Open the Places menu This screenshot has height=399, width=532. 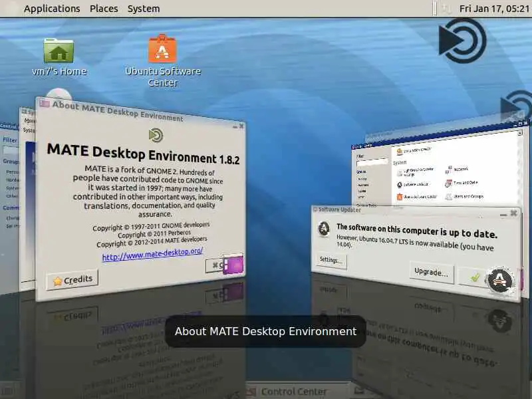coord(104,9)
